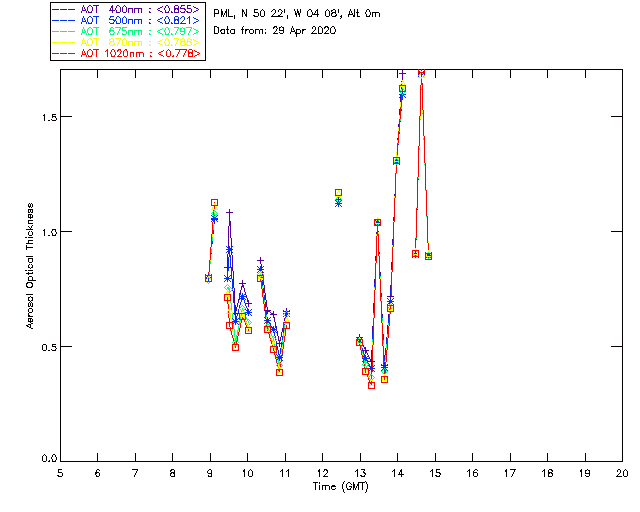The width and height of the screenshot is (640, 512).
Task: Click the purple dashed line legend swatch
Action: coord(64,9)
